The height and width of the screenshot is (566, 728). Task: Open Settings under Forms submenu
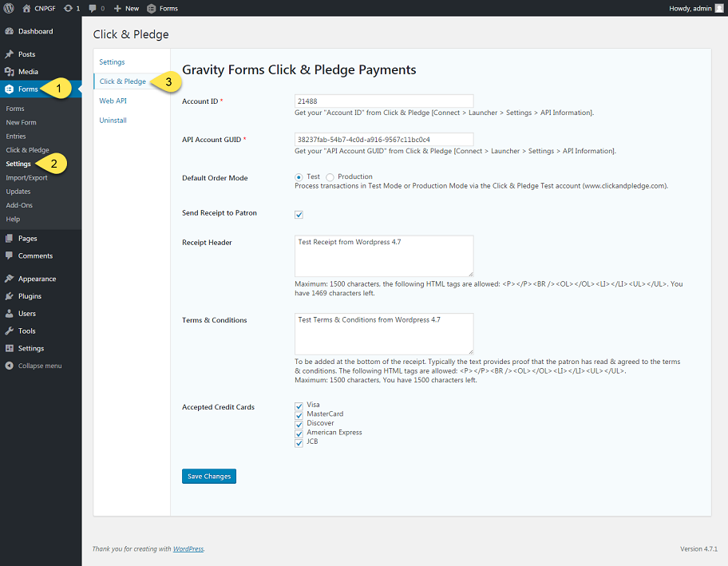18,164
